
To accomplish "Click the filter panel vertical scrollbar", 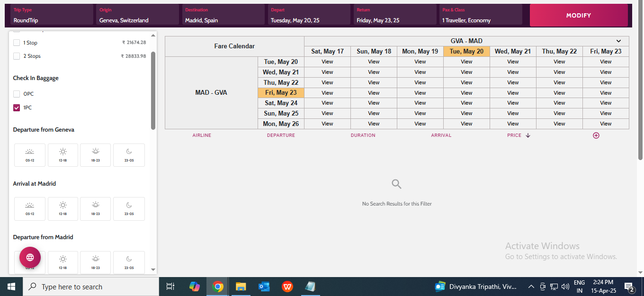I will [153, 90].
